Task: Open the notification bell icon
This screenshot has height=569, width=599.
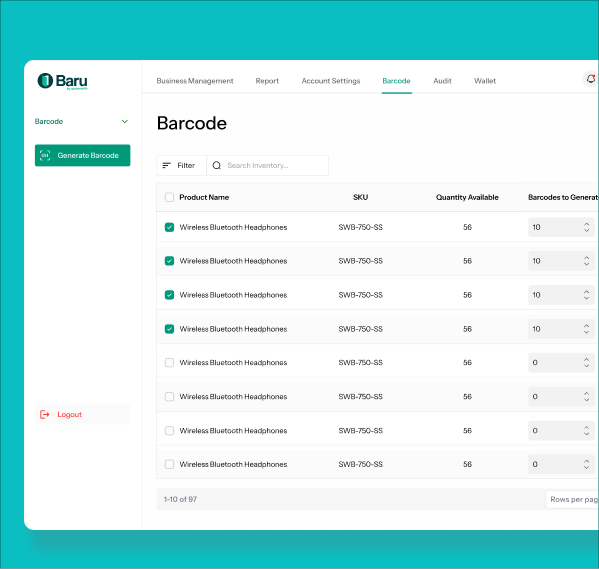Action: click(x=591, y=79)
